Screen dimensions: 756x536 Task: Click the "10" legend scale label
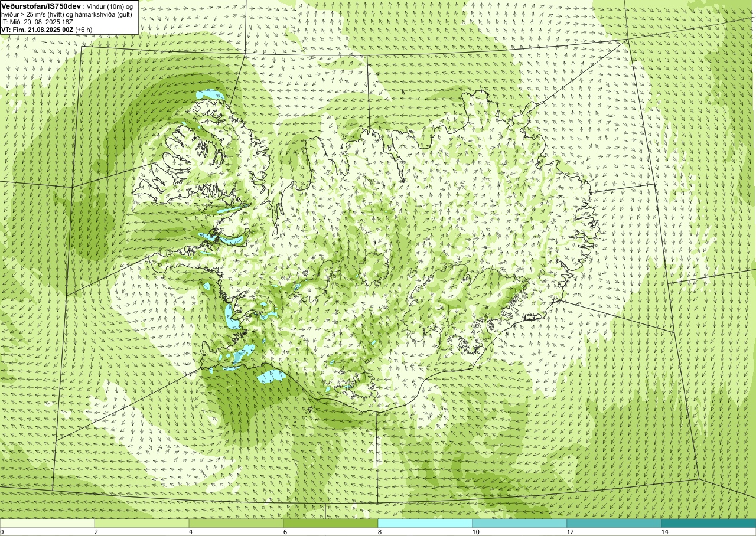[x=475, y=532]
